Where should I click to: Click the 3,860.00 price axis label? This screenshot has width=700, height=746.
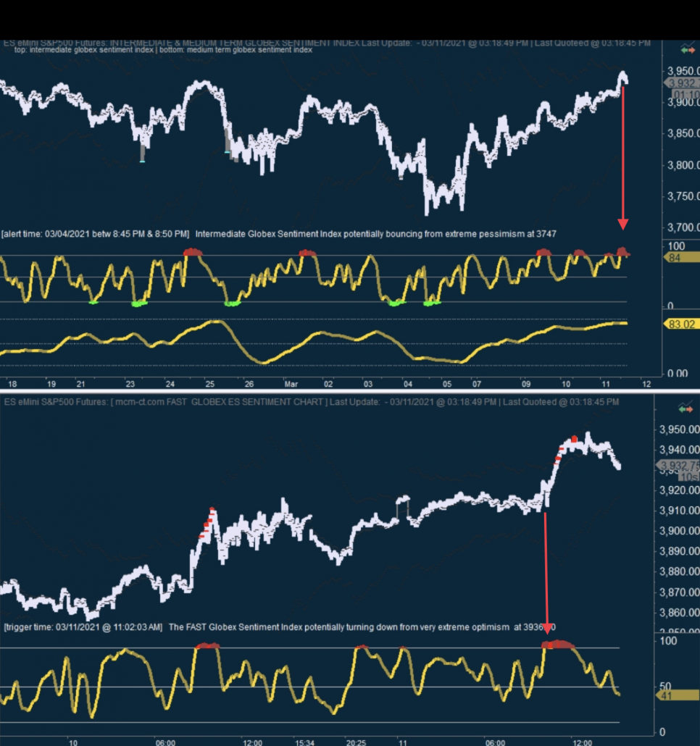680,613
